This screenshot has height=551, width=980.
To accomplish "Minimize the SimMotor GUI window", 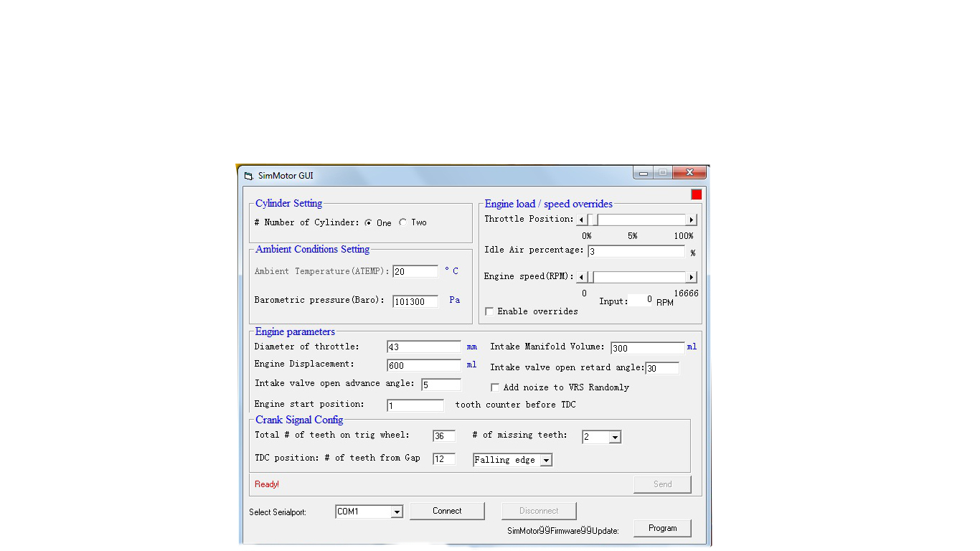I will pyautogui.click(x=644, y=173).
